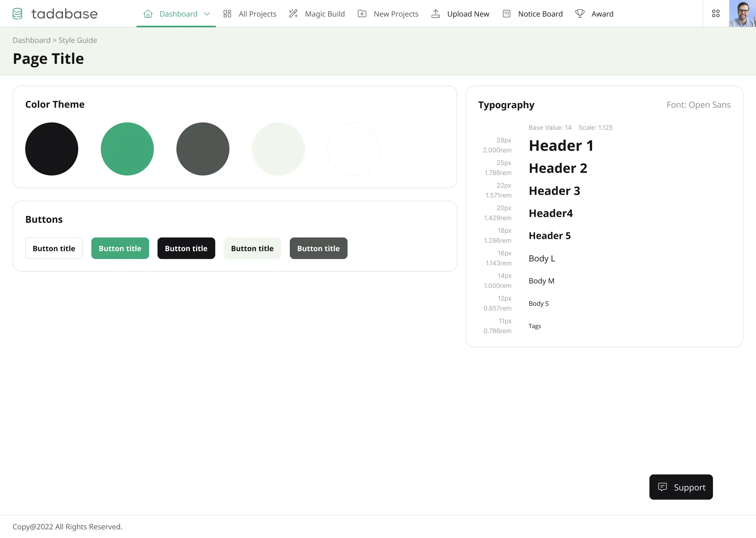The height and width of the screenshot is (538, 756).
Task: Click the Scale: 1.125 text
Action: pos(595,128)
